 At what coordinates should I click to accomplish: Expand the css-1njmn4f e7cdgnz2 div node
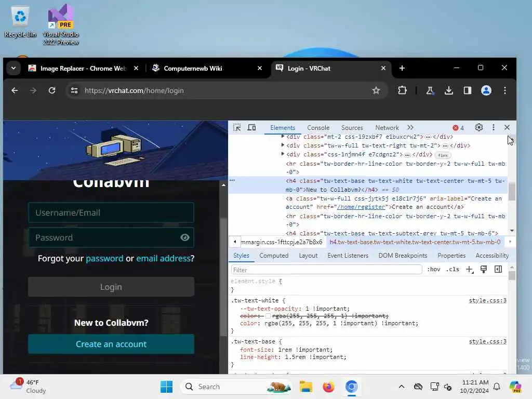click(283, 154)
